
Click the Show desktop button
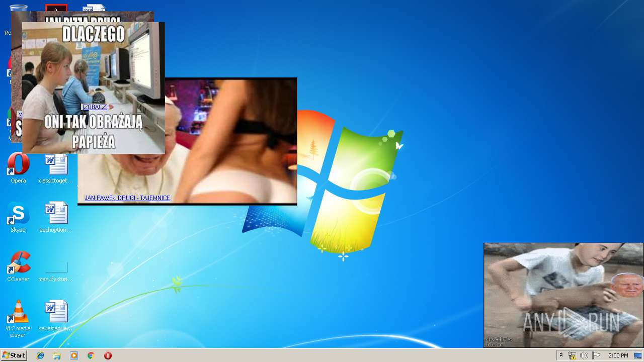coord(638,355)
